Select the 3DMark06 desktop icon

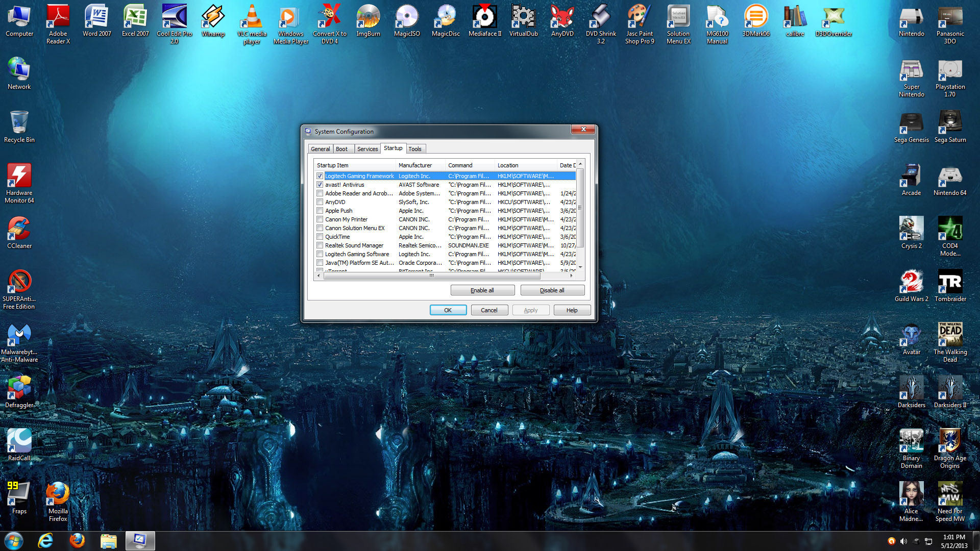[x=756, y=20]
